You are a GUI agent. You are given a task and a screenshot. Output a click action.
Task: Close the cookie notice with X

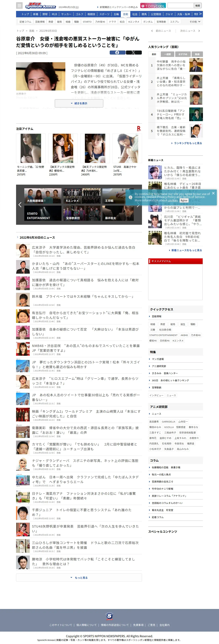(213, 193)
